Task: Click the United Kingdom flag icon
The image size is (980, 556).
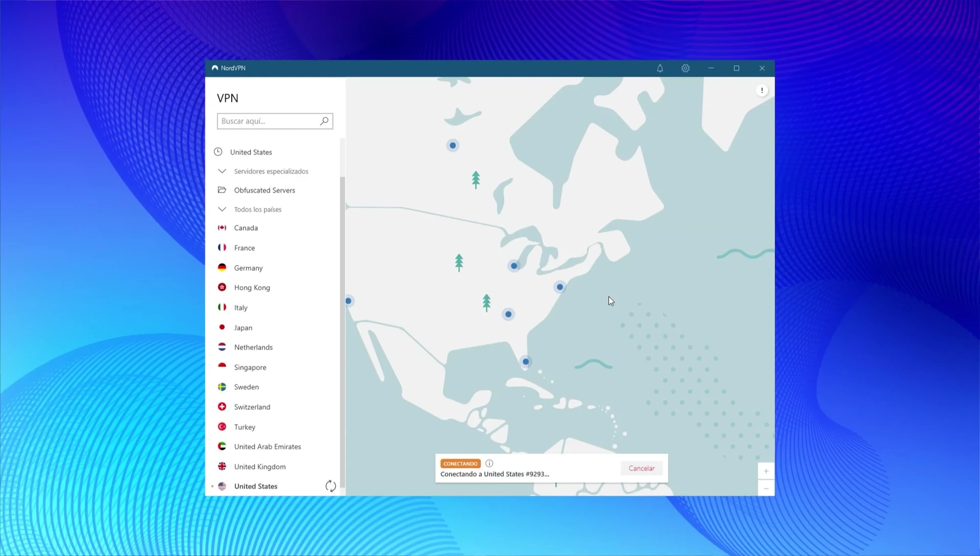Action: click(222, 466)
